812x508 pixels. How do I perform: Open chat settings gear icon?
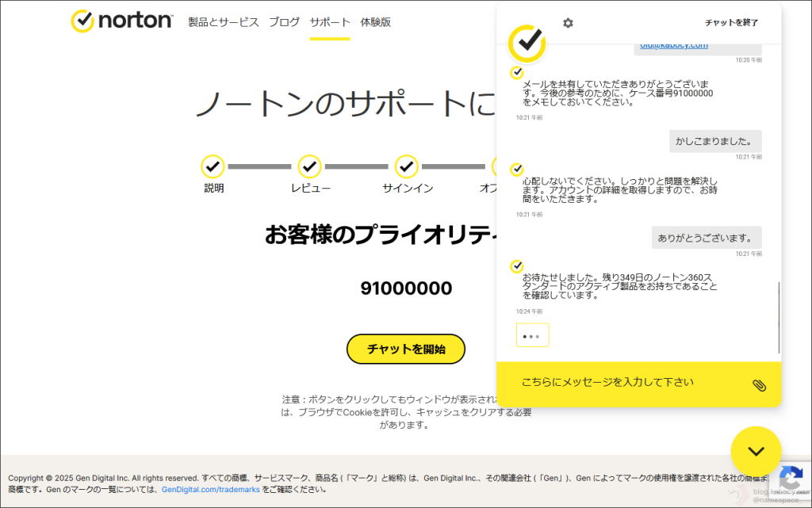pos(568,23)
